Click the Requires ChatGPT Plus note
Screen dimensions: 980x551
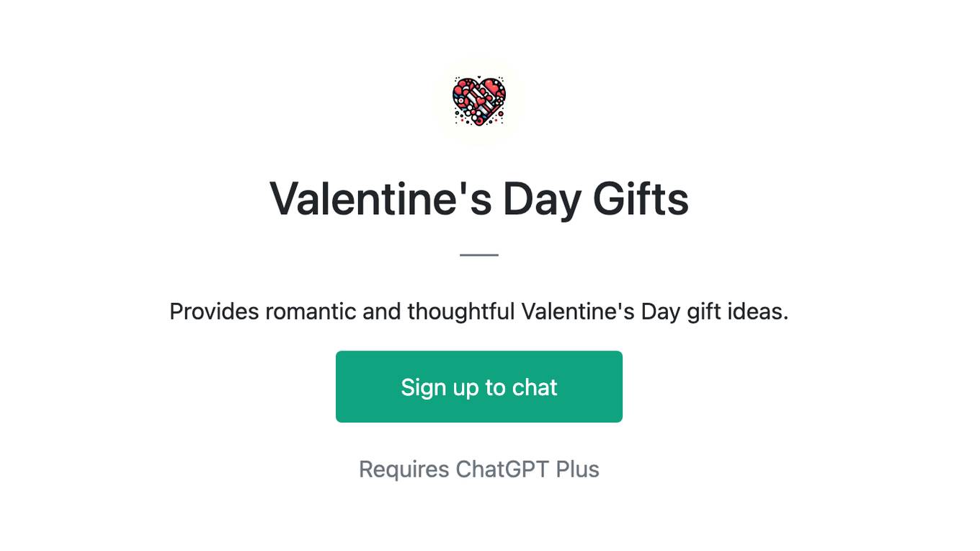[479, 469]
